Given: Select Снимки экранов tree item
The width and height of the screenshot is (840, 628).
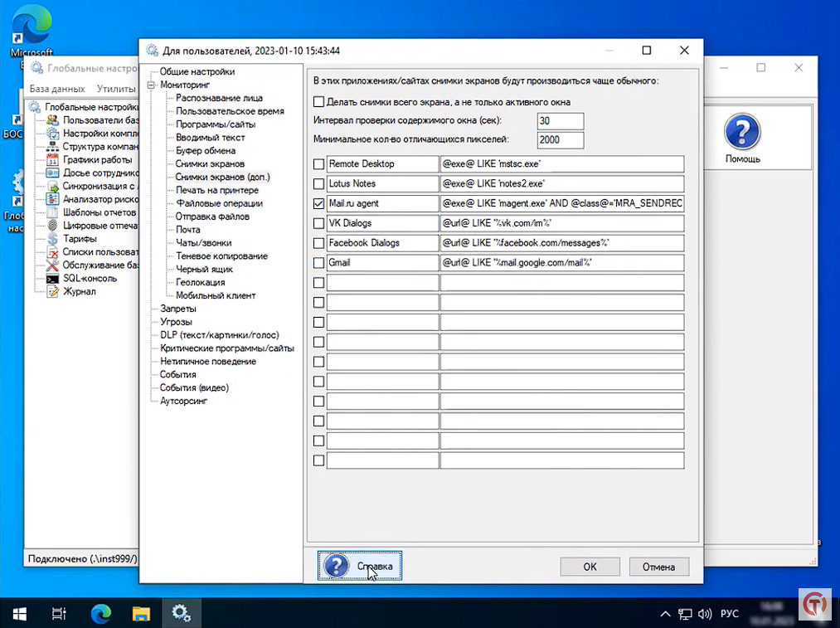Looking at the screenshot, I should tap(210, 164).
